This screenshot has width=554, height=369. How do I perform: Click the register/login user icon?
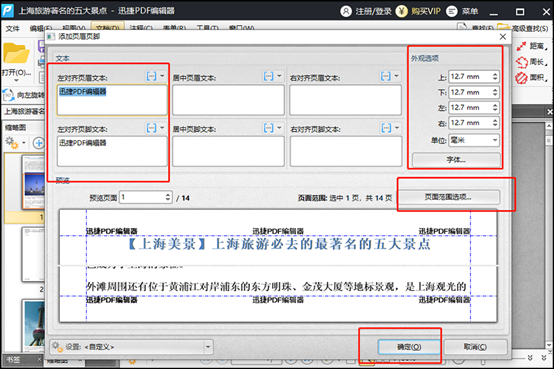coord(346,11)
